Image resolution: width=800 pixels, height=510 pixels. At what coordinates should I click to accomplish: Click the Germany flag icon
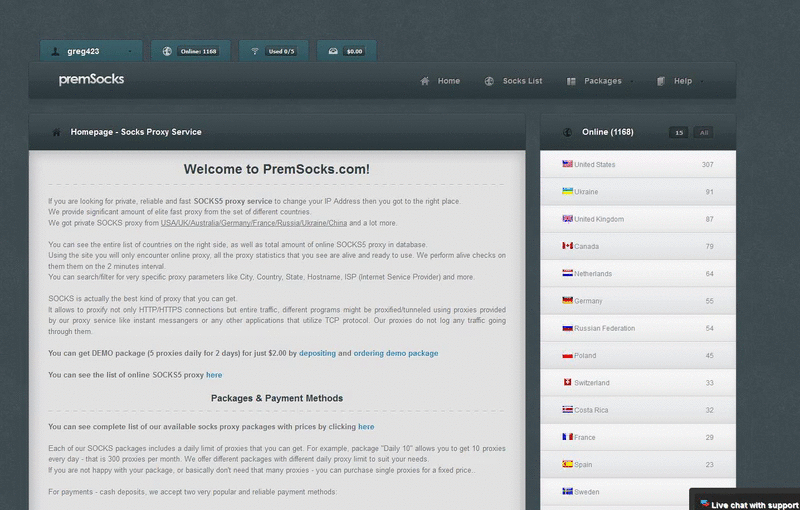tap(567, 300)
